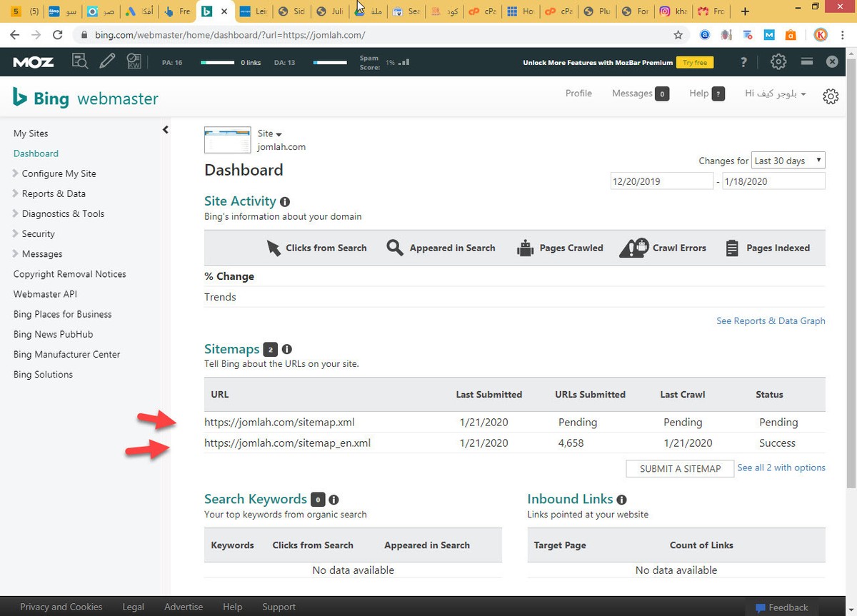Toggle MozBar dock position bar icon
The height and width of the screenshot is (616, 857).
click(807, 62)
